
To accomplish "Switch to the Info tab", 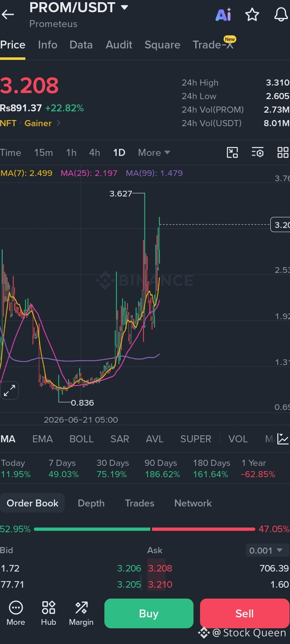I will (48, 45).
